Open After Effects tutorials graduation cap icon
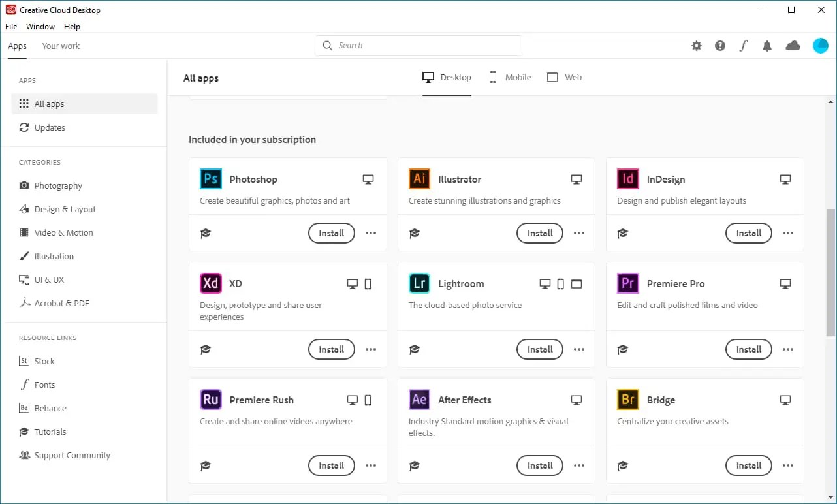 click(414, 465)
